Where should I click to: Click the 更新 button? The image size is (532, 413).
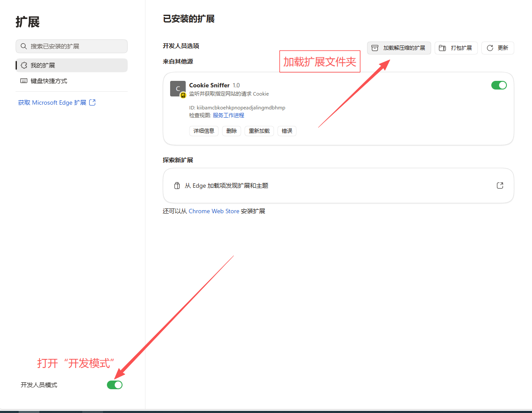coord(498,48)
